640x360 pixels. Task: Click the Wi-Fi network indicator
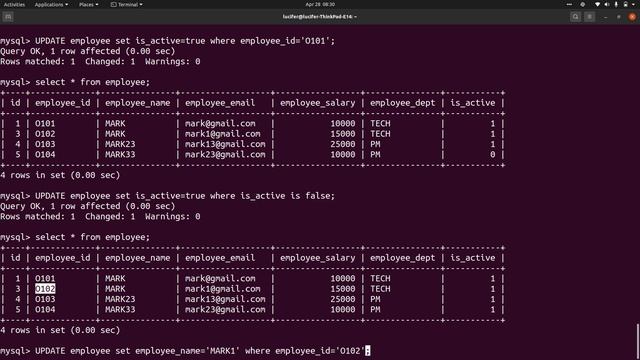598,4
